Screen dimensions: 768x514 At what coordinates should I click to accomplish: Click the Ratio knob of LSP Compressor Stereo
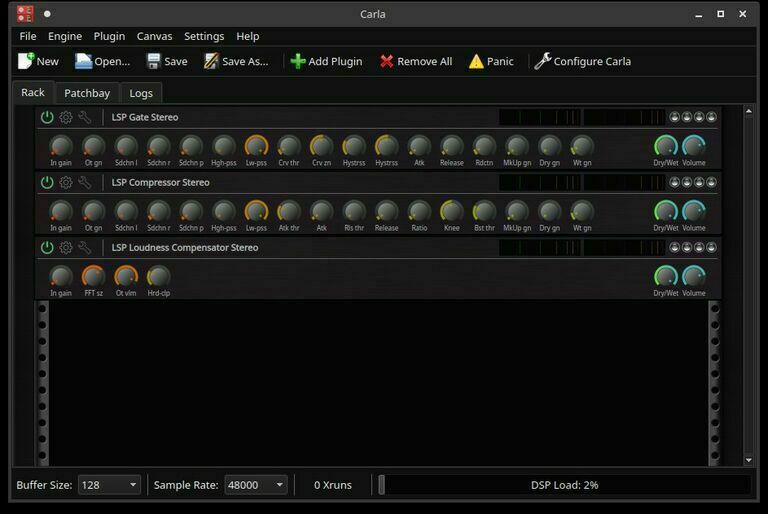[419, 211]
